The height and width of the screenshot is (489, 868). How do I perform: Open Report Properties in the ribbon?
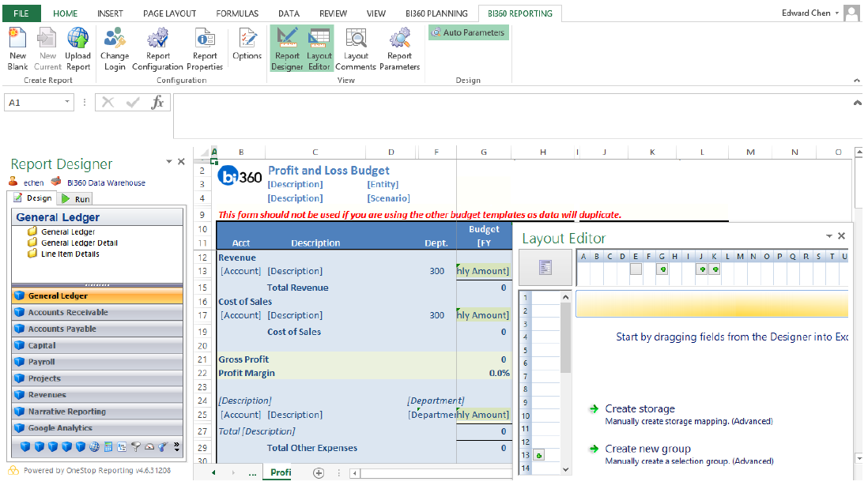point(205,49)
